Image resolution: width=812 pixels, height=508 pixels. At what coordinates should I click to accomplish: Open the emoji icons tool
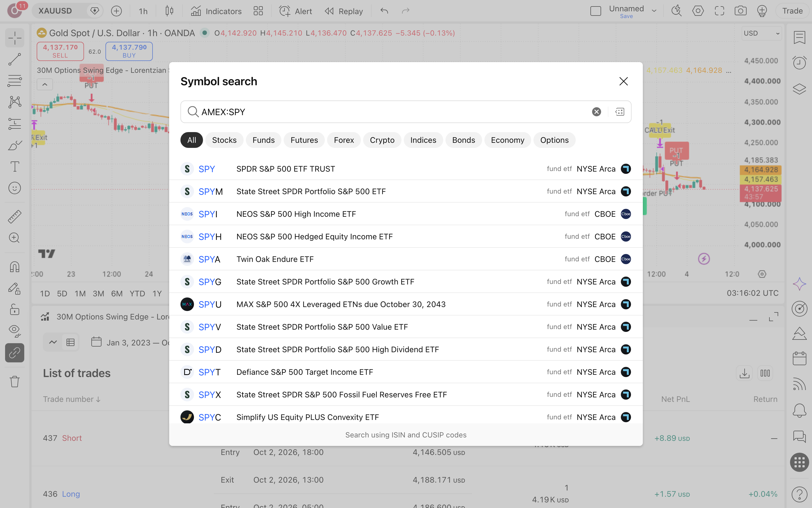tap(14, 188)
